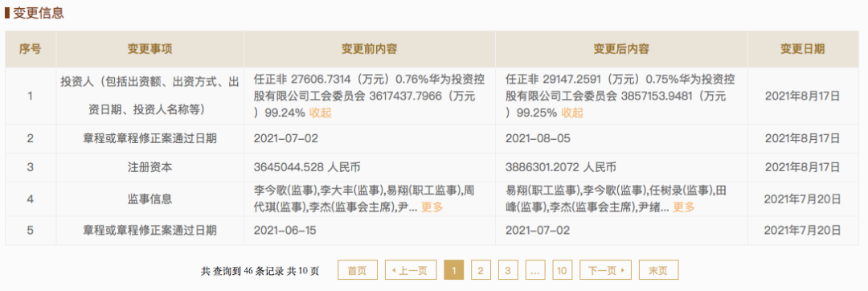The width and height of the screenshot is (868, 291).
Task: Click row number 2 cell
Action: 31,139
